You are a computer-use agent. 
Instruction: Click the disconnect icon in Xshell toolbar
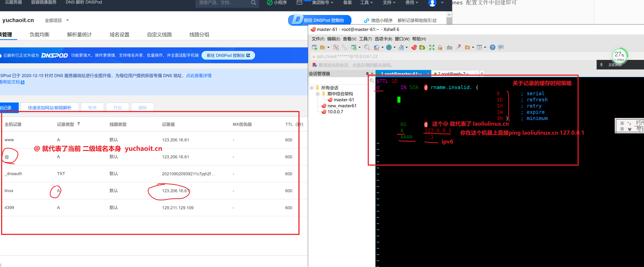[x=336, y=47]
